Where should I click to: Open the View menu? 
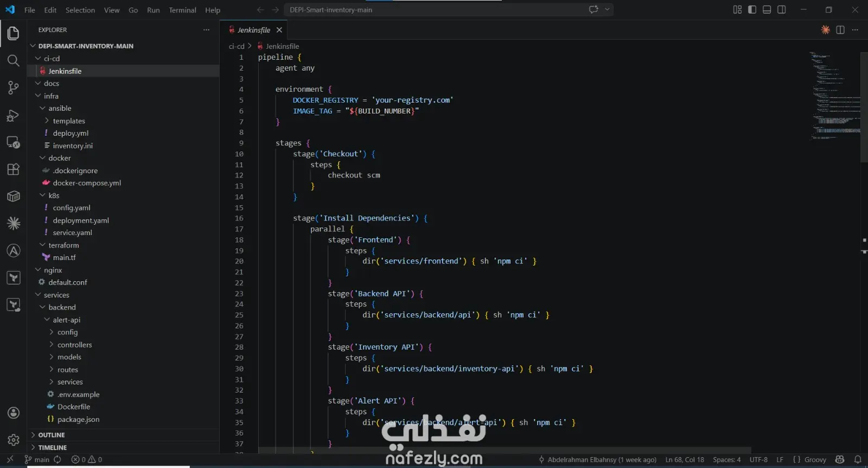[112, 10]
